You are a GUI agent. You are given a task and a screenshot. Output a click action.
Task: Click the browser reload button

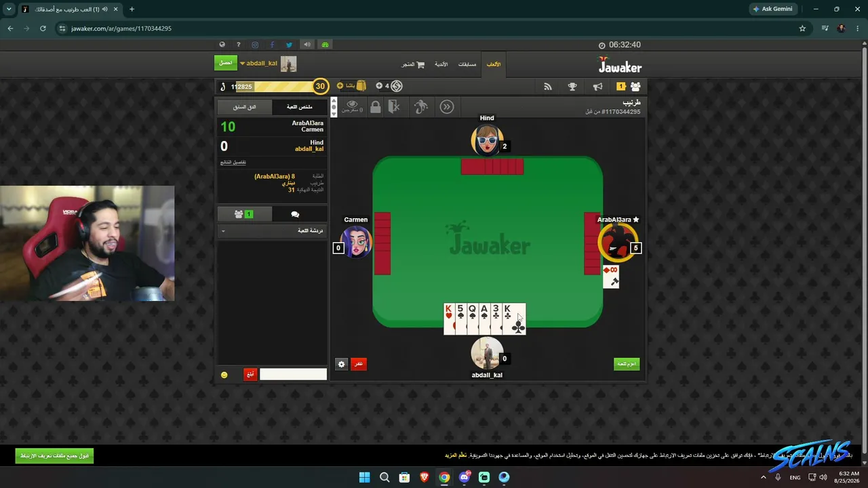(43, 28)
